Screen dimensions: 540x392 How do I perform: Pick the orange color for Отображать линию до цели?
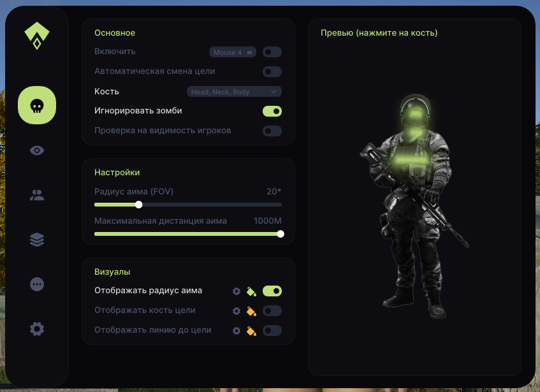tap(251, 331)
